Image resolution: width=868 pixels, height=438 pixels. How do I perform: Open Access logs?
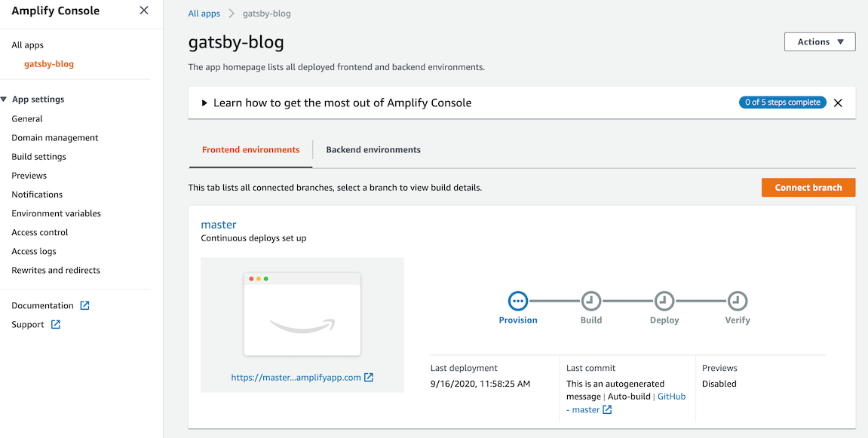pos(34,251)
